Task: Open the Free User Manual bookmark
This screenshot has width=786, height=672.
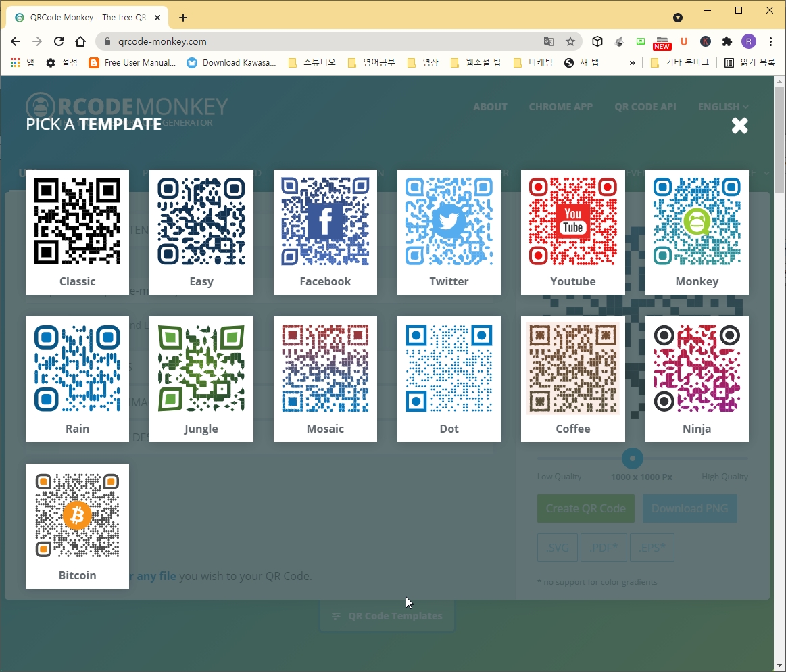Action: tap(132, 63)
